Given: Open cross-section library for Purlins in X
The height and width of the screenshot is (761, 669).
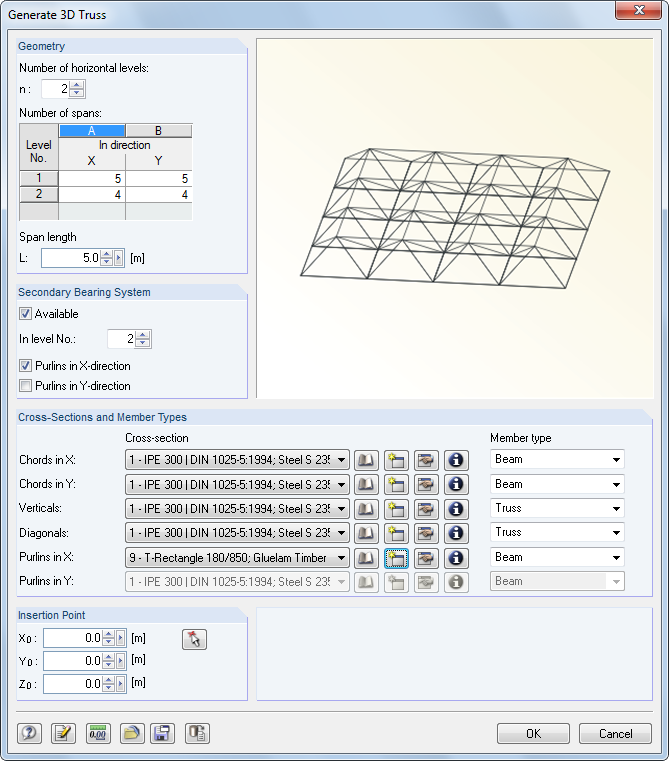Looking at the screenshot, I should click(x=366, y=558).
